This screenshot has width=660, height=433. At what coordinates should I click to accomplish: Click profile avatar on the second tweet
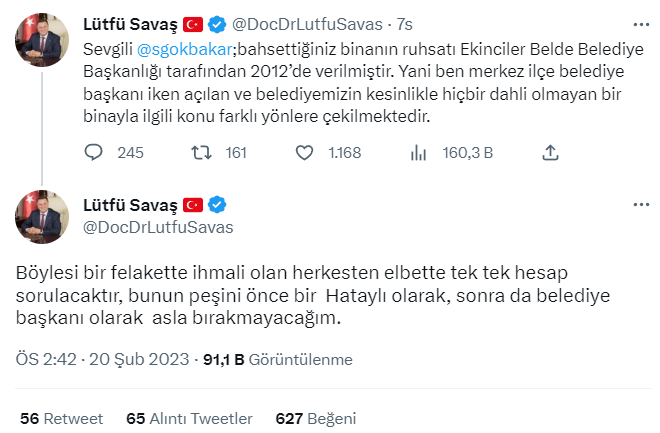[42, 216]
